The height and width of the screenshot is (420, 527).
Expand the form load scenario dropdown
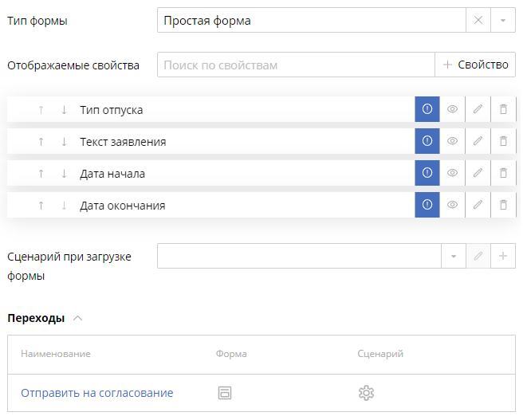pos(453,256)
